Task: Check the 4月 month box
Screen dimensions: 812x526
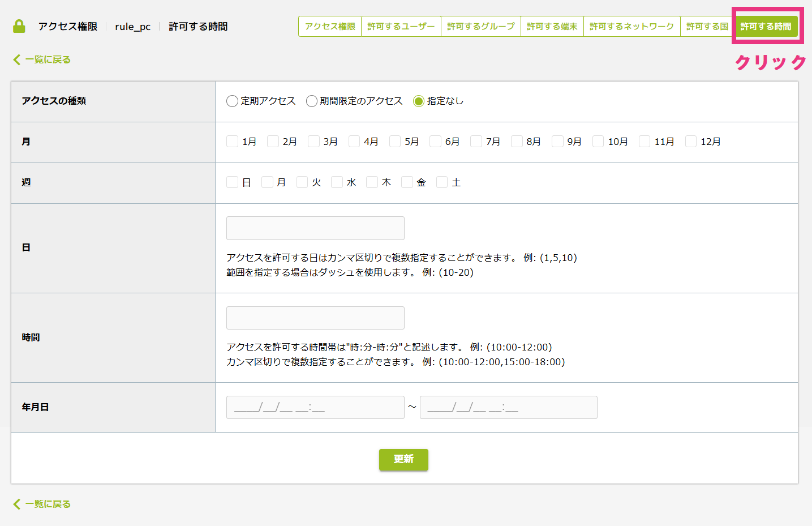Action: coord(354,141)
